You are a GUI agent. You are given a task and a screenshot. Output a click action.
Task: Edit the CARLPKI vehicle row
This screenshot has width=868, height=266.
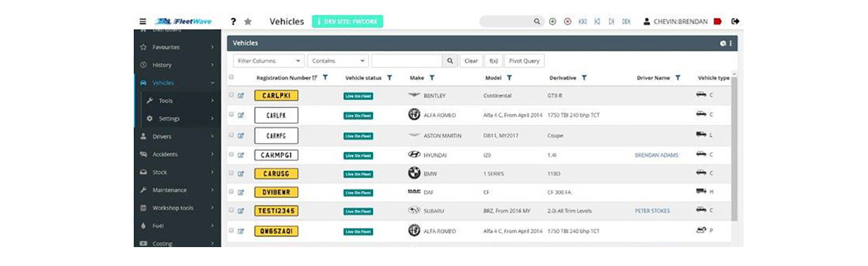pyautogui.click(x=240, y=96)
